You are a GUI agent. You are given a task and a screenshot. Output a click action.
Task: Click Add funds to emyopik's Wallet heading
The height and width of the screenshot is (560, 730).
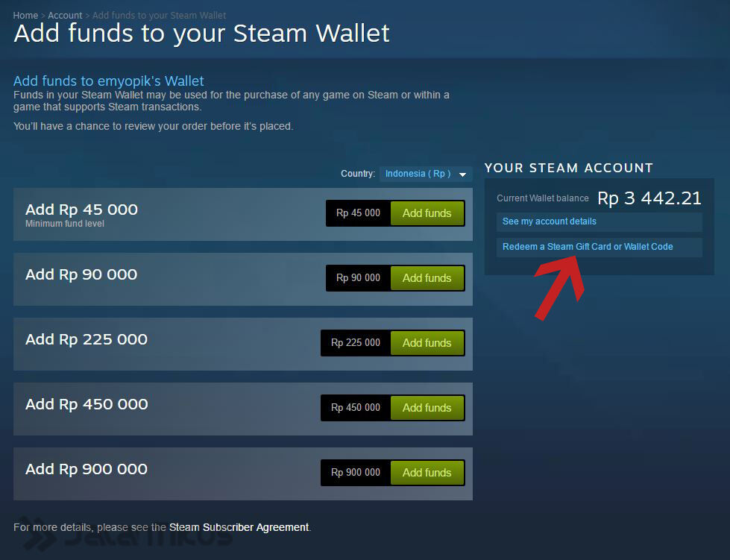point(108,81)
